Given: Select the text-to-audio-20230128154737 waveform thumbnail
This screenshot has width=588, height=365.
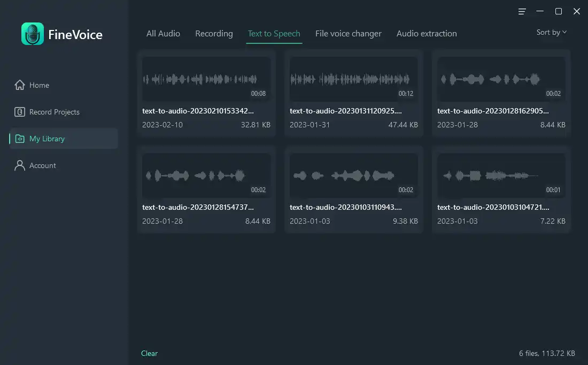Looking at the screenshot, I should (206, 176).
